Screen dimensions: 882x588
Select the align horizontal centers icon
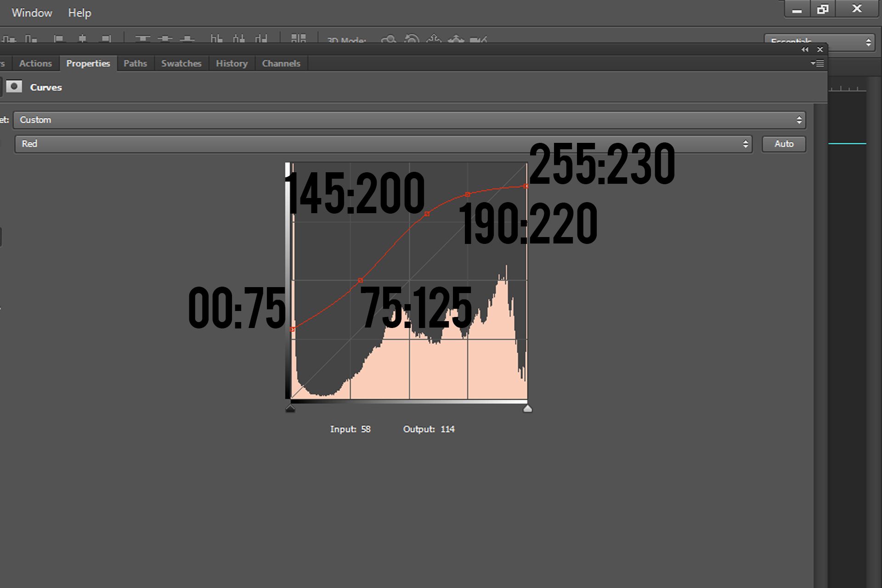pos(82,39)
